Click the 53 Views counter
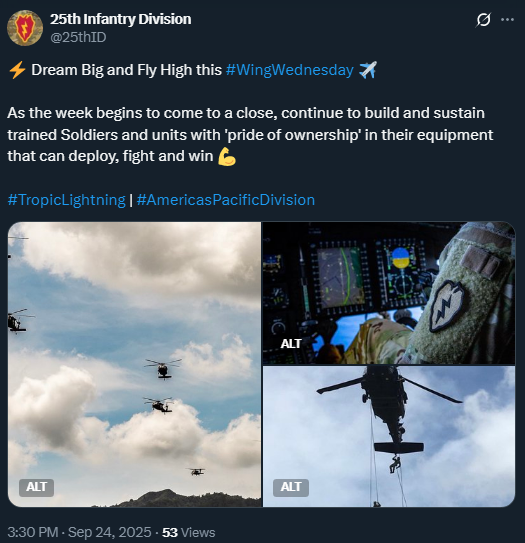Image resolution: width=525 pixels, height=543 pixels. [189, 532]
